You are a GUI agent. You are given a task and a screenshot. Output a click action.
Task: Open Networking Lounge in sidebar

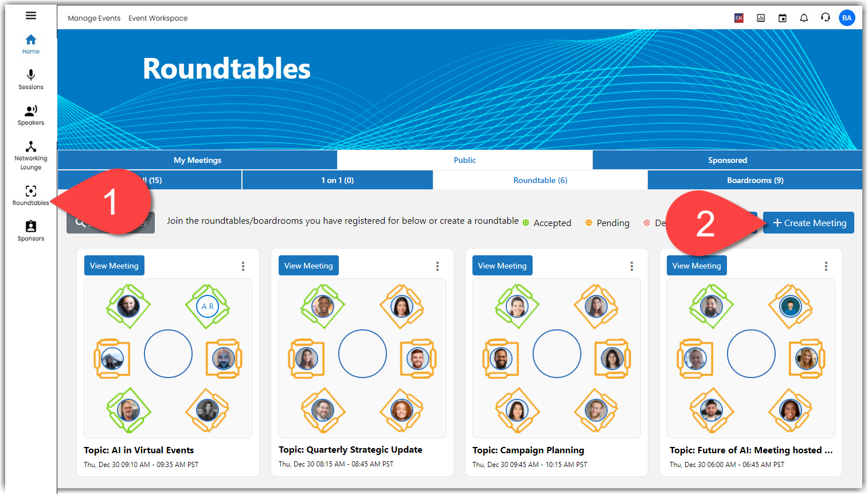click(x=31, y=155)
